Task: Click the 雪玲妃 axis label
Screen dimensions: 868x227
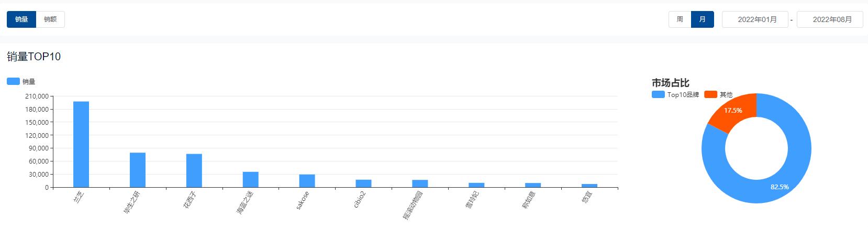Action: coord(472,201)
